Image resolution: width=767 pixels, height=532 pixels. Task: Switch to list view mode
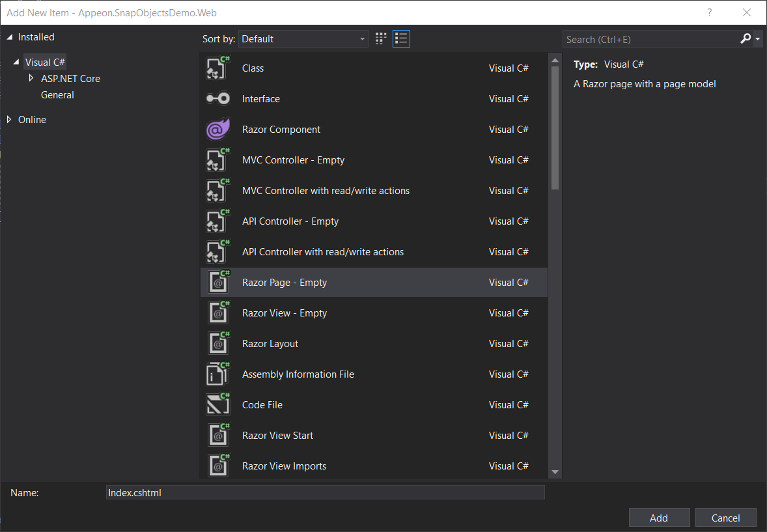pyautogui.click(x=401, y=39)
